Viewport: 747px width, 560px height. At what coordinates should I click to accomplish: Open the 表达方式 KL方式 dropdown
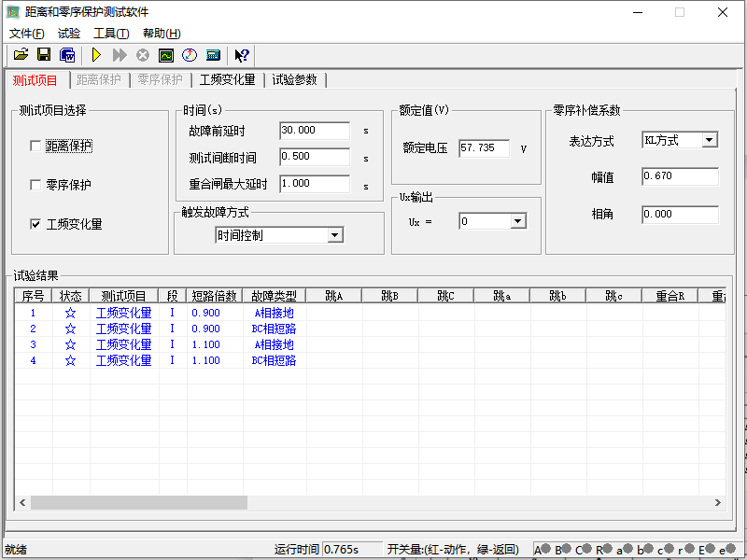pos(709,140)
